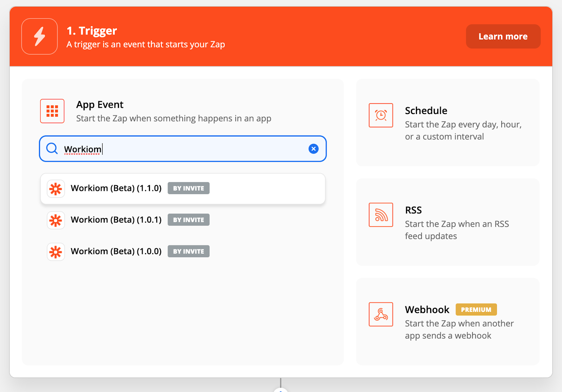Click the BY INVITE badge next to version 1.1.0

coord(188,188)
